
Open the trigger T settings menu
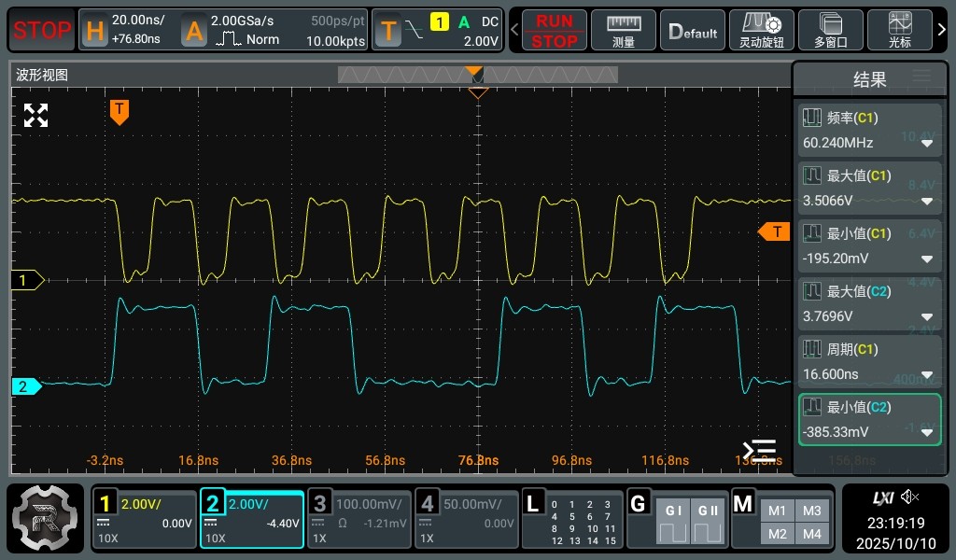pyautogui.click(x=437, y=31)
